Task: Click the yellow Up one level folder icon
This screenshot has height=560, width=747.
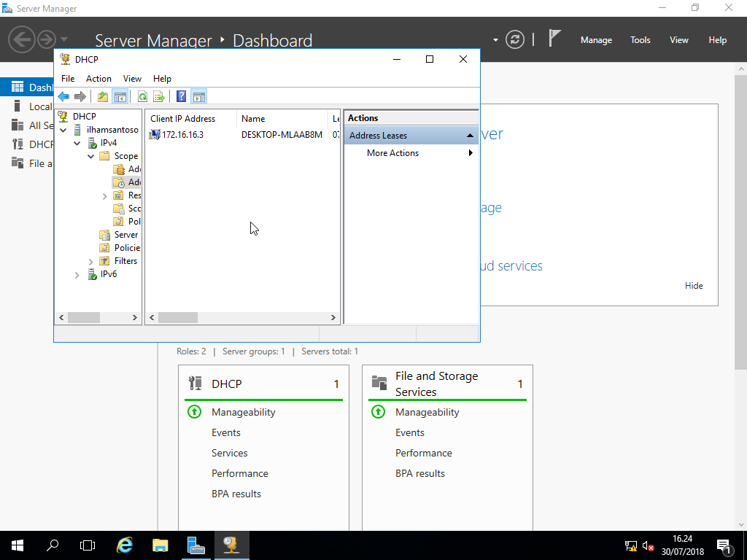Action: (102, 96)
